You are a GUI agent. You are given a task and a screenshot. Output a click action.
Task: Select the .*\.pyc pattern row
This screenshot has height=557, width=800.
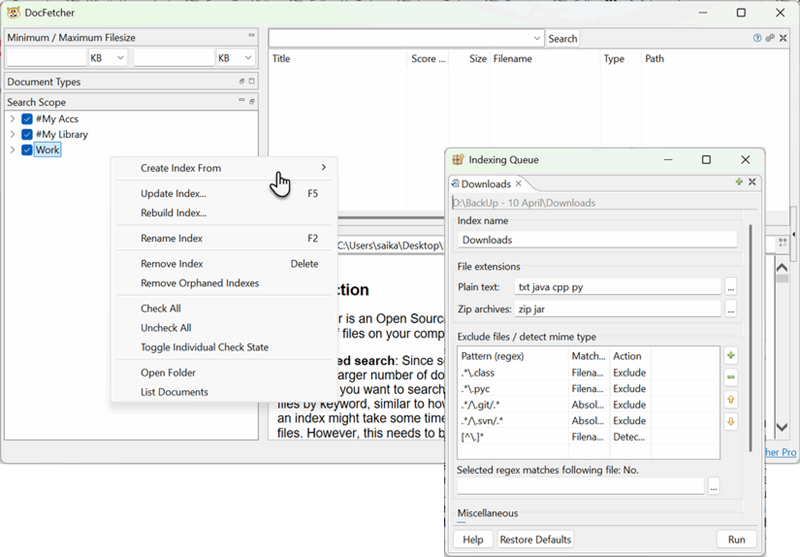(x=589, y=389)
